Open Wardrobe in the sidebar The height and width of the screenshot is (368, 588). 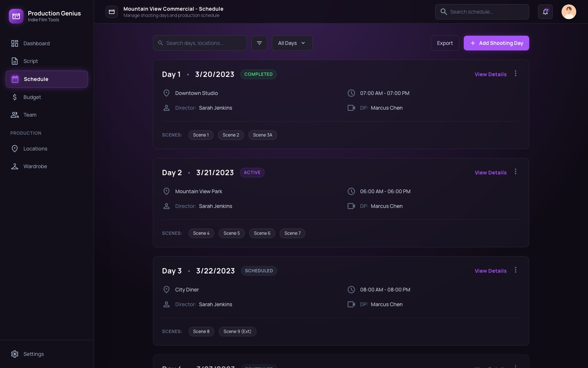[x=47, y=166]
